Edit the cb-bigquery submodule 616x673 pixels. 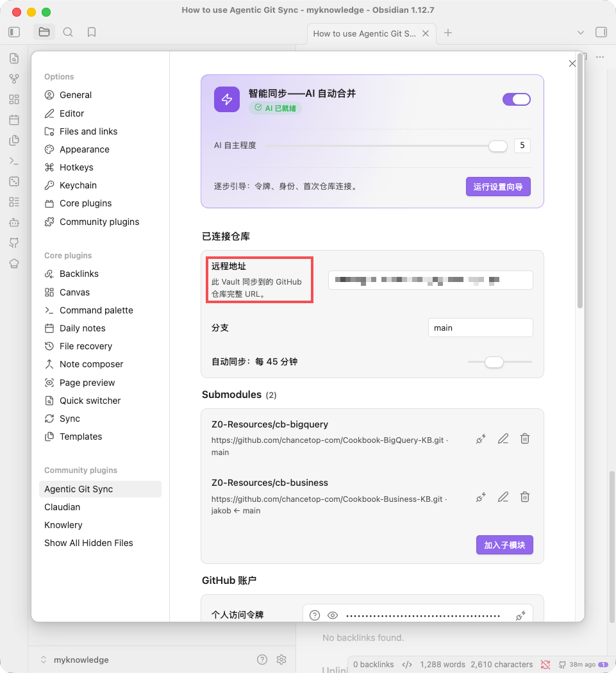click(x=503, y=438)
